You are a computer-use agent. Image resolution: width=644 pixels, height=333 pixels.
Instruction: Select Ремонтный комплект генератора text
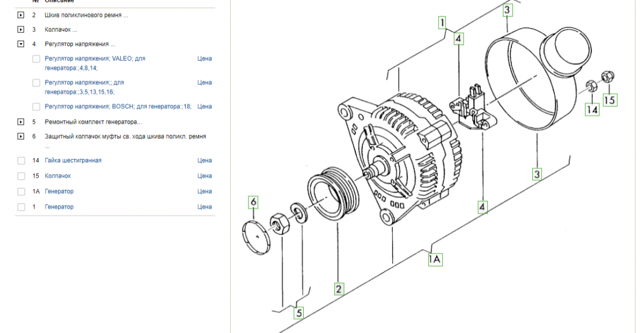point(93,122)
